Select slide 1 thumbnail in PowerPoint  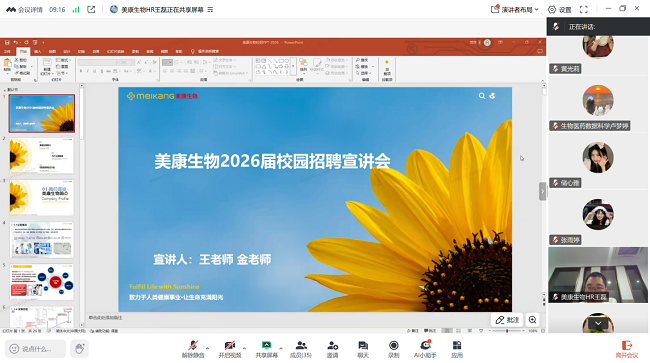pos(42,113)
